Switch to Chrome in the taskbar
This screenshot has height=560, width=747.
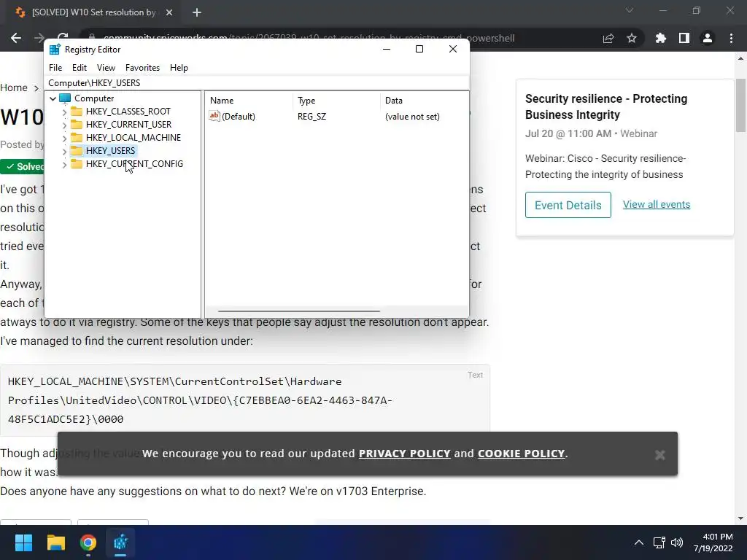click(x=88, y=542)
